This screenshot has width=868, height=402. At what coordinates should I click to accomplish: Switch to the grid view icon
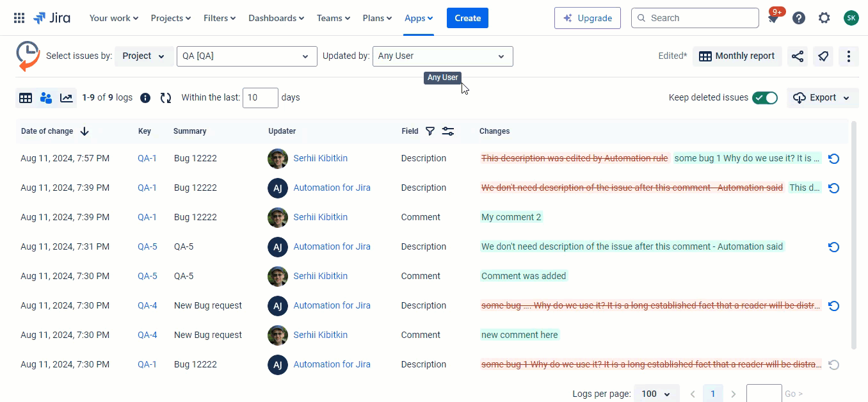point(26,97)
